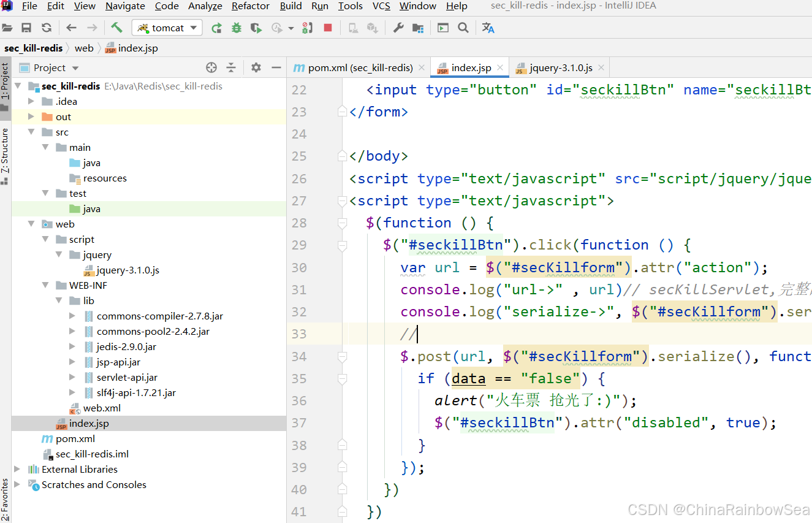Open the Refactor menu
812x523 pixels.
[x=250, y=6]
